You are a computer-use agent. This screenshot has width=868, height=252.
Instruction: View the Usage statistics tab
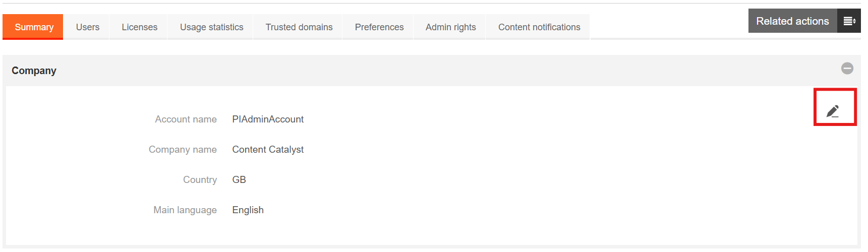211,27
